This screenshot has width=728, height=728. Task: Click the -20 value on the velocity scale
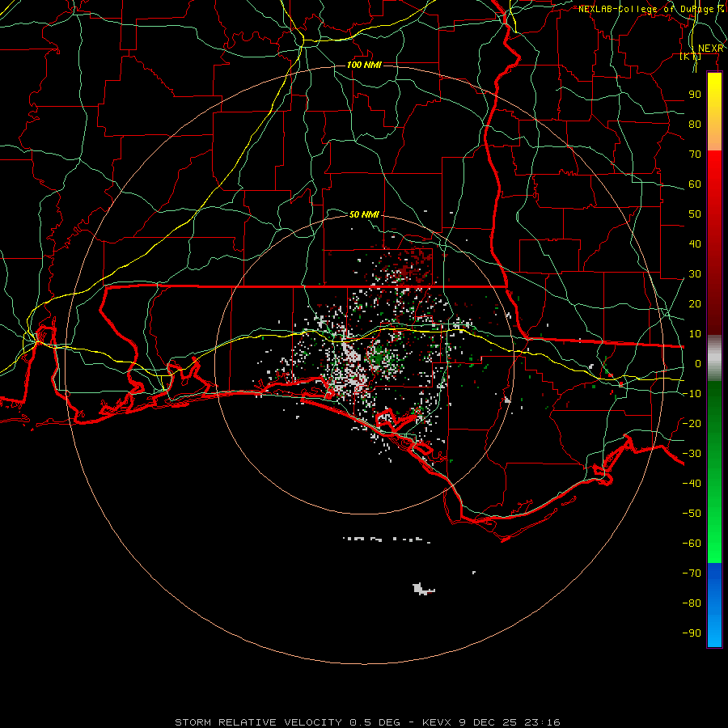pyautogui.click(x=692, y=423)
